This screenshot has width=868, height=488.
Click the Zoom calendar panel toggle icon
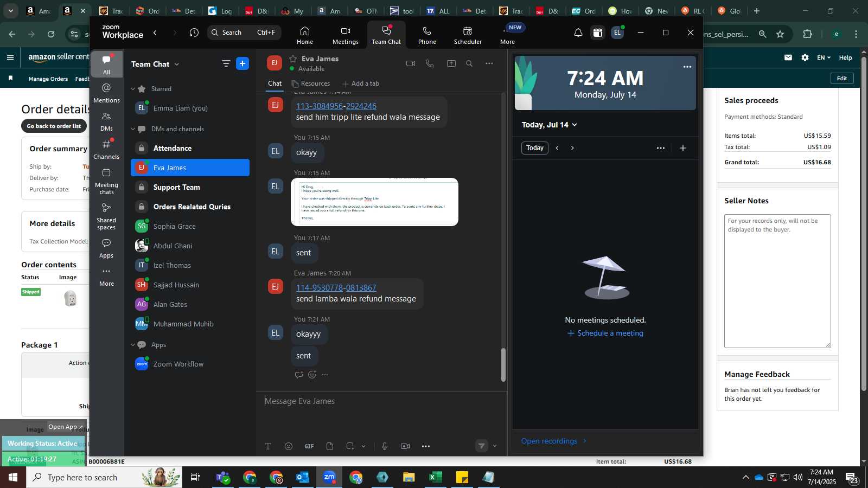(597, 33)
